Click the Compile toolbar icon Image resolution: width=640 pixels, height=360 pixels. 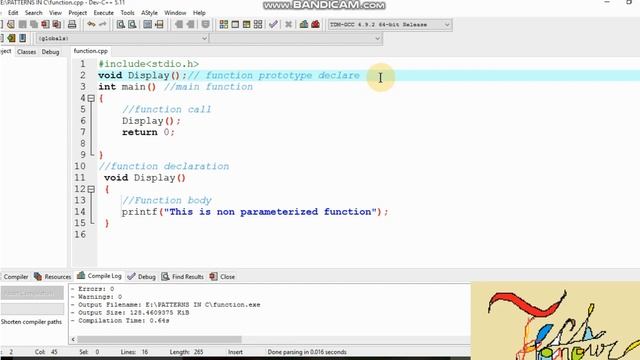[224, 24]
